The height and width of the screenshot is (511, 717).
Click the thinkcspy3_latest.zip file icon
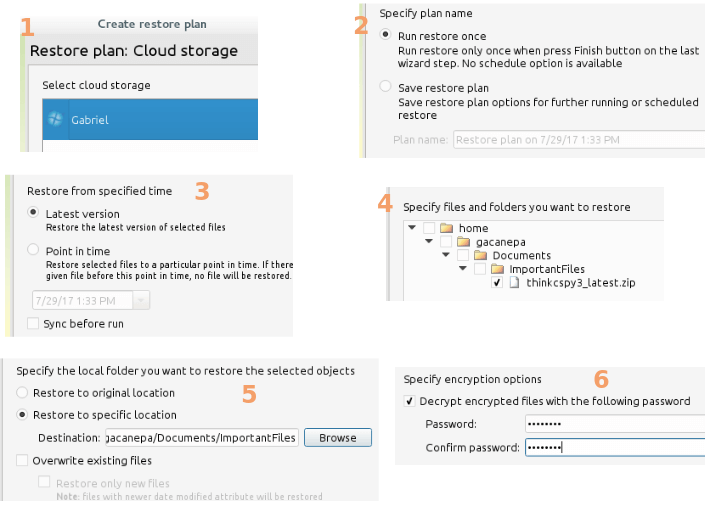pyautogui.click(x=514, y=282)
